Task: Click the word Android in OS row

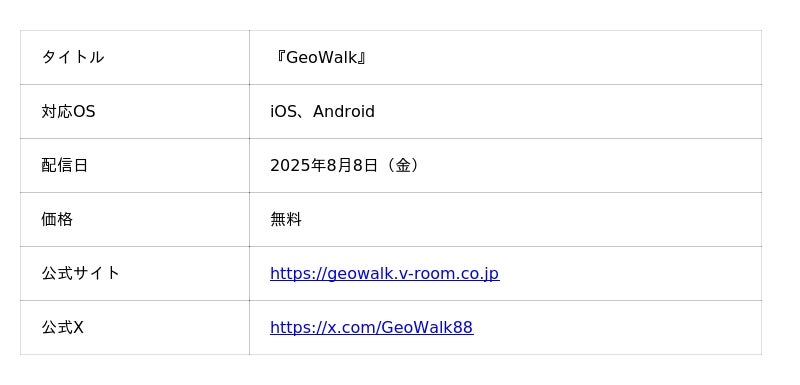Action: tap(344, 111)
